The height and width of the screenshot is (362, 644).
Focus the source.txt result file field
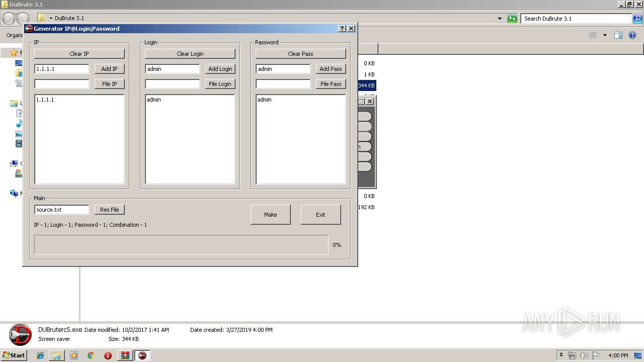62,210
